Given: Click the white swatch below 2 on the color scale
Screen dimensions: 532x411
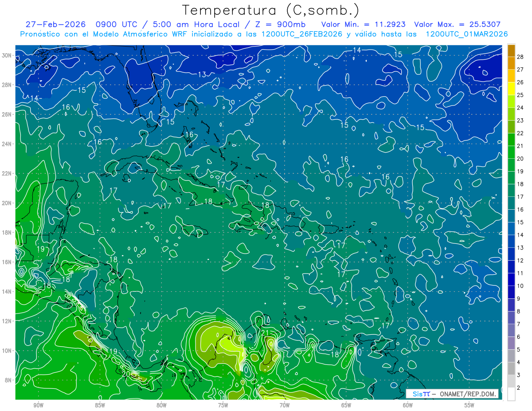Looking at the screenshot, I should (x=511, y=394).
